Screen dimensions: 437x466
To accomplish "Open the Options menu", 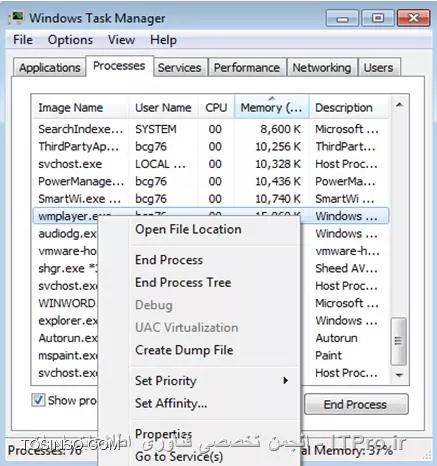I will click(70, 40).
